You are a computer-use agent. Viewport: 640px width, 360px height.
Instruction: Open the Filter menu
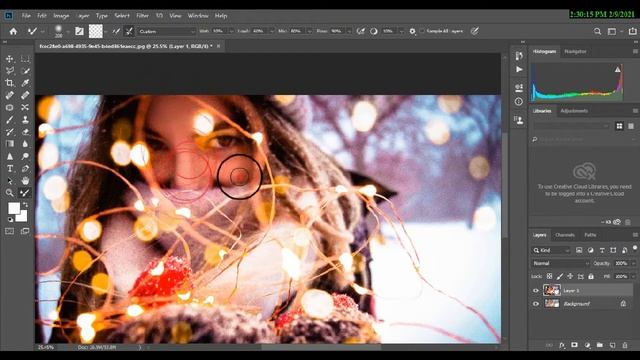coord(142,16)
